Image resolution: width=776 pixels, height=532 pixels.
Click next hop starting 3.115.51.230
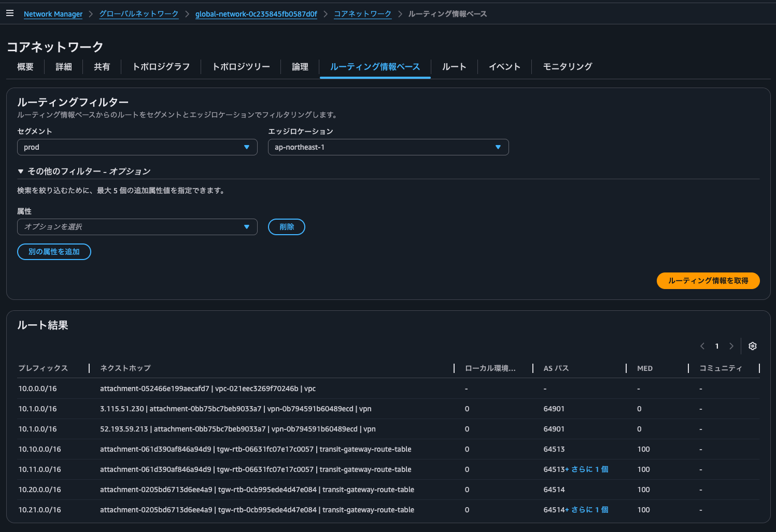[236, 409]
